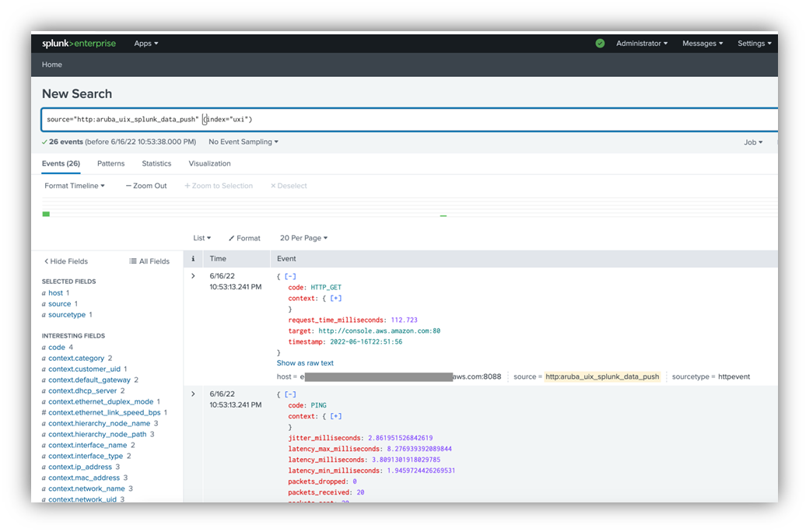
Task: Click inside the search query input field
Action: coord(311,118)
